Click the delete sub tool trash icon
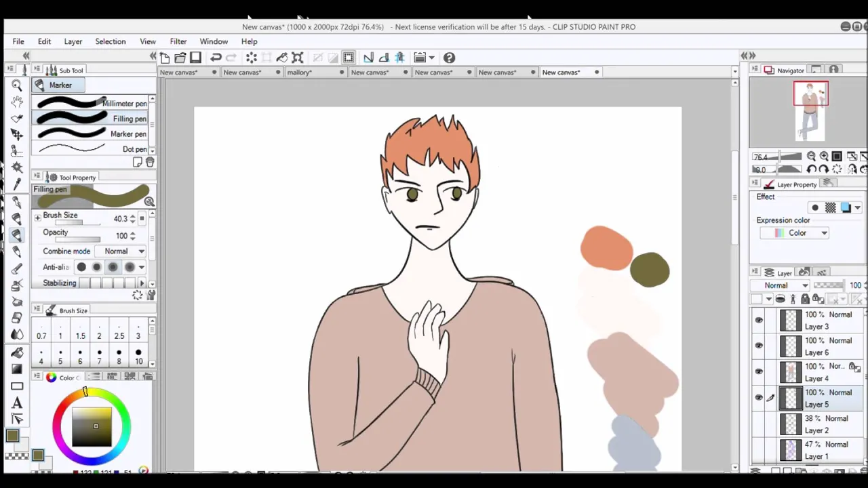The width and height of the screenshot is (868, 488). click(x=150, y=163)
